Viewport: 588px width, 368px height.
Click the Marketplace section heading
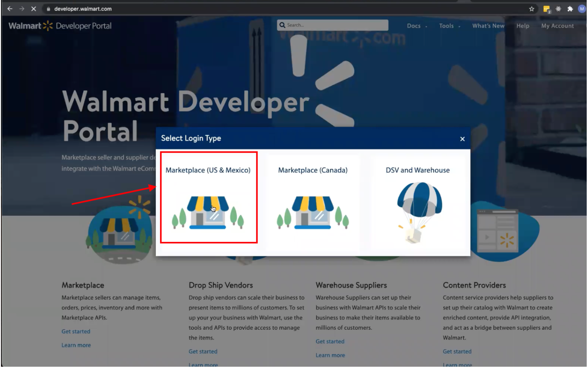coord(83,285)
